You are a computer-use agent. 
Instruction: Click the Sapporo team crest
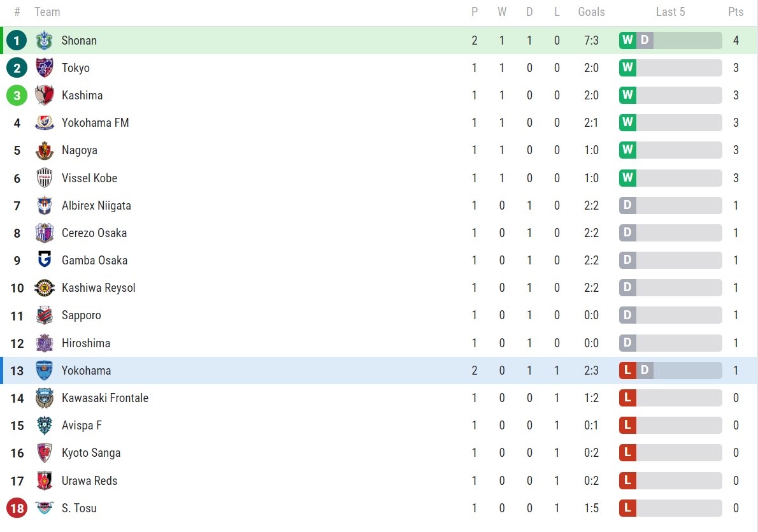[45, 315]
